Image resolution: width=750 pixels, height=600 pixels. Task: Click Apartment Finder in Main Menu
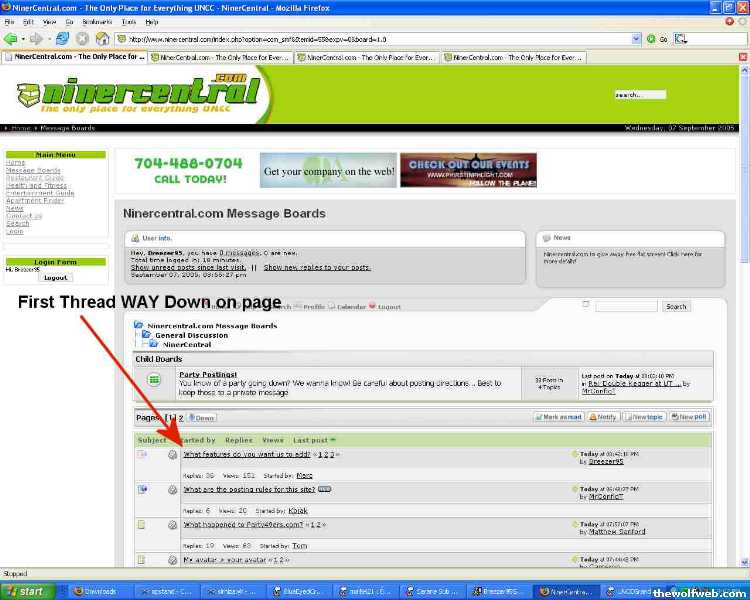[x=35, y=201]
